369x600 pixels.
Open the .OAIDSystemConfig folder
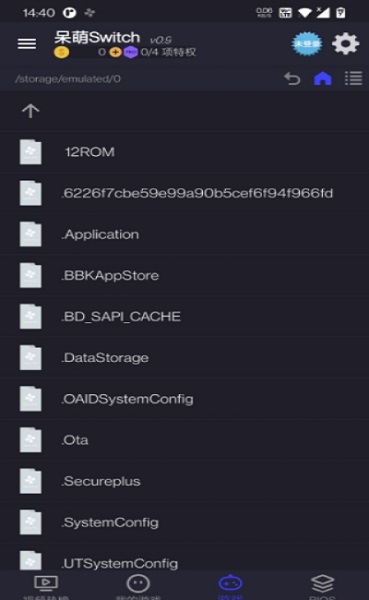click(184, 399)
